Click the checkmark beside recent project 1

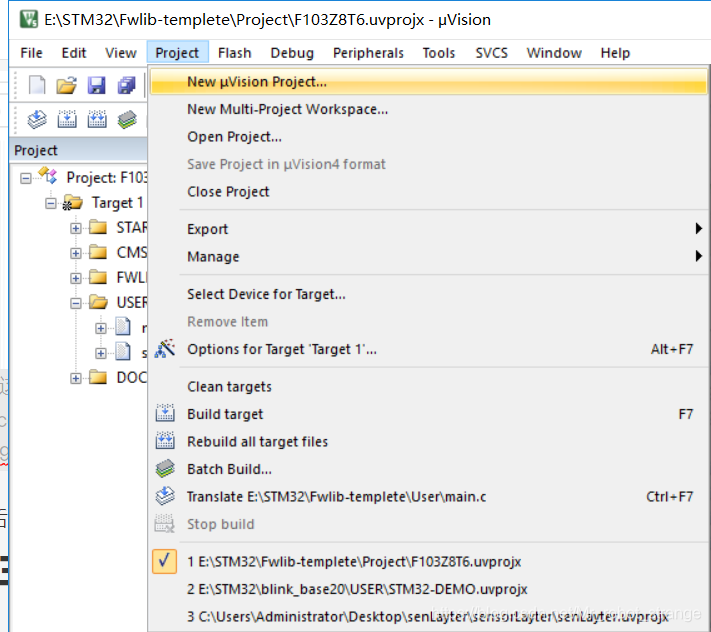pos(165,561)
